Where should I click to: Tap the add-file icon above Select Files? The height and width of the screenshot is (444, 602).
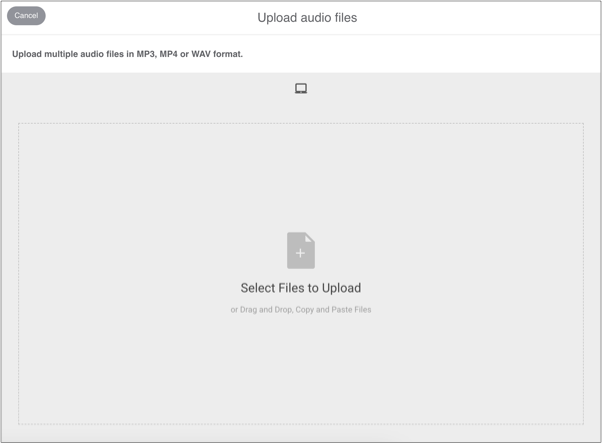(x=301, y=251)
